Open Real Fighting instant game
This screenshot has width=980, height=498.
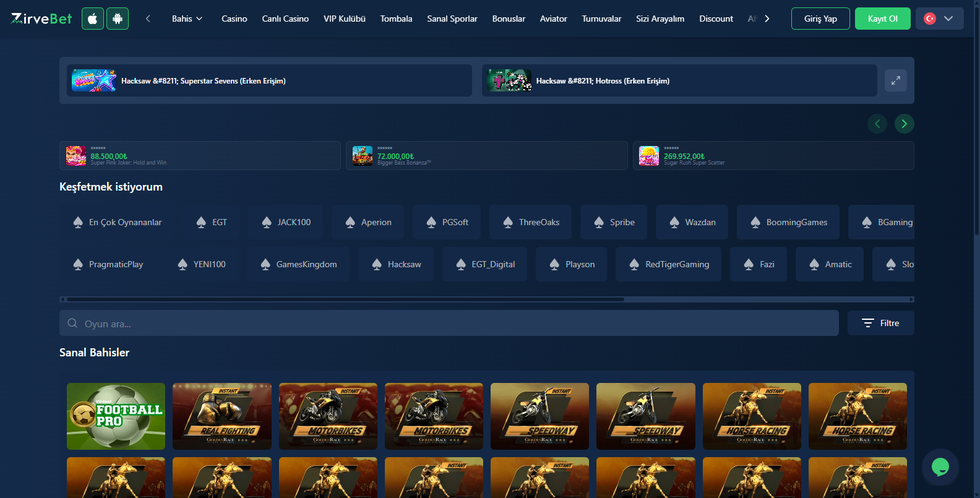222,416
